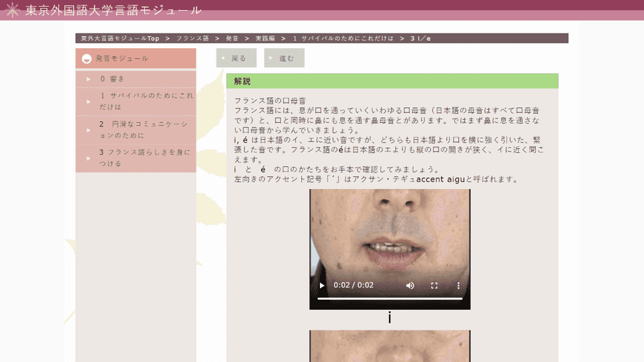The image size is (644, 362).
Task: Expand arrow beside 1 サバイバルのためにこれだけは
Action: pos(89,101)
